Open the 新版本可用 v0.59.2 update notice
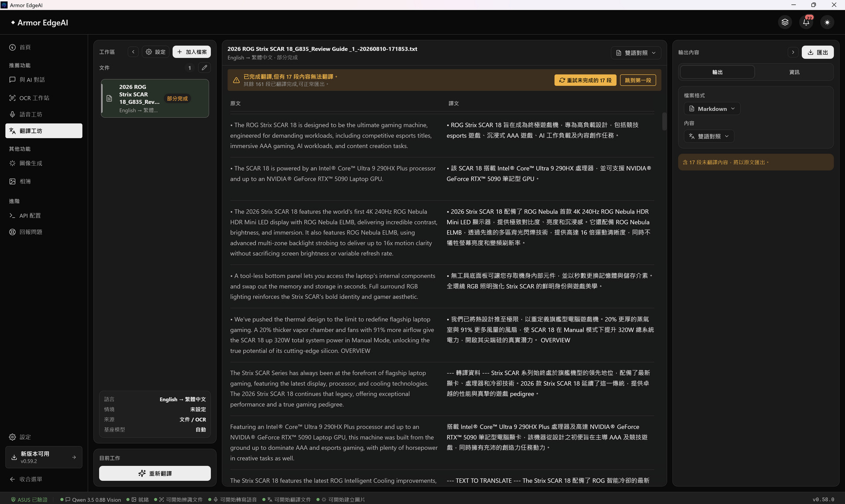The height and width of the screenshot is (504, 845). (44, 457)
